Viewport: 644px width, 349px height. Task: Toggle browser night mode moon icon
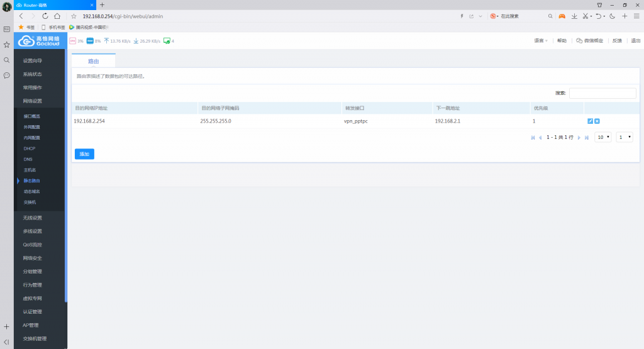(613, 16)
